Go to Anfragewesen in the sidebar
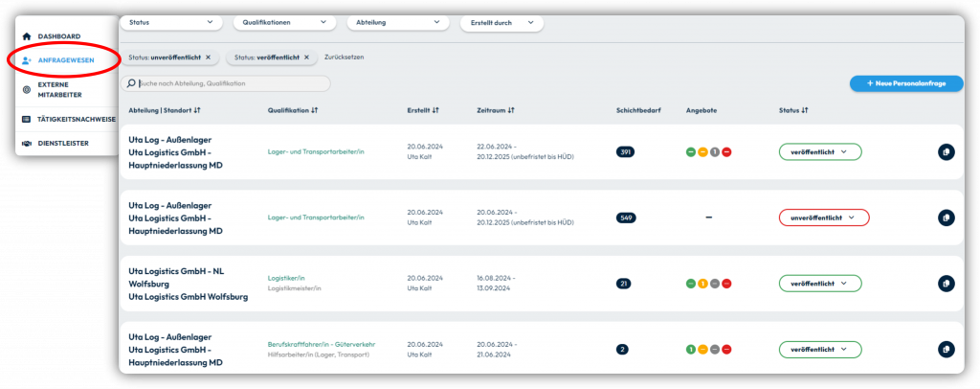The height and width of the screenshot is (389, 980). [64, 60]
